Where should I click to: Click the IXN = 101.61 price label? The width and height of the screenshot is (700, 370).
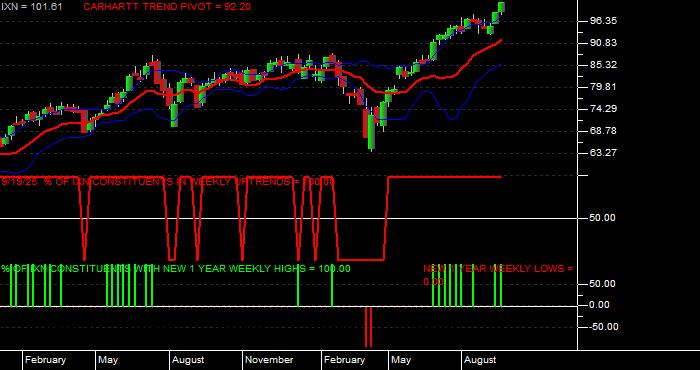[x=31, y=7]
